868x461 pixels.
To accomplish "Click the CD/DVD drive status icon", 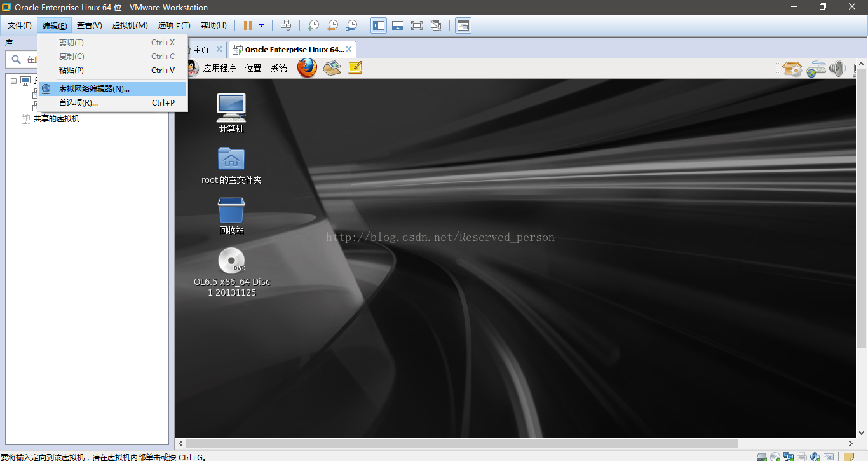I will pos(775,456).
